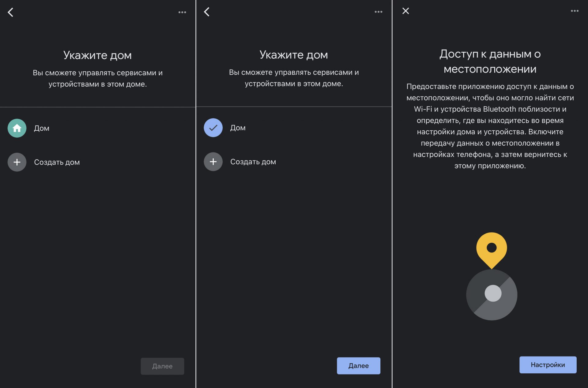Click the checkmark icon selecting Дом

[x=213, y=127]
